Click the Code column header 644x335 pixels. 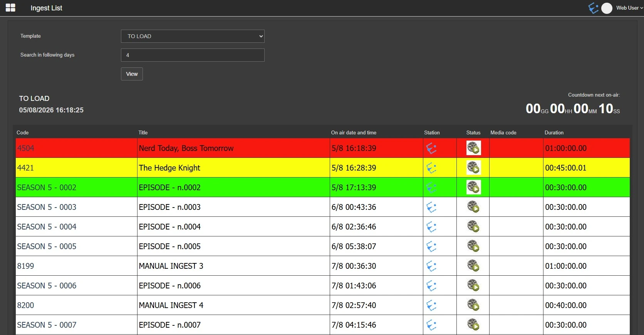pos(23,132)
